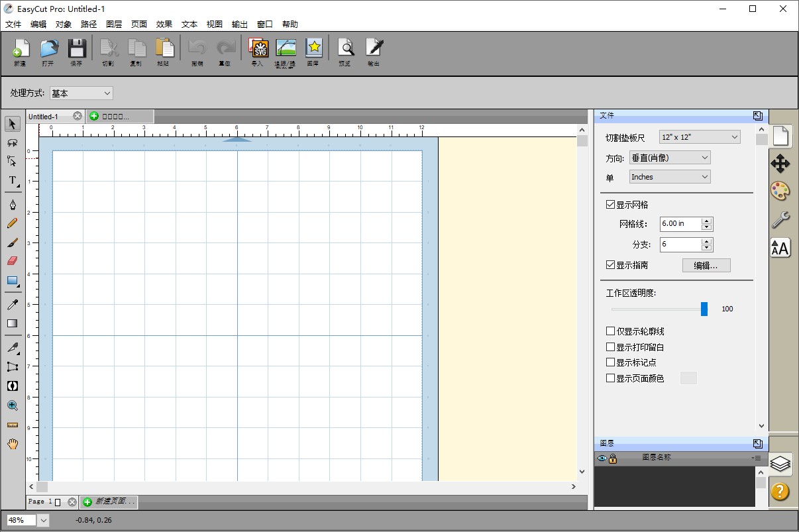Click the 编辑... guides button
799x532 pixels.
(706, 266)
